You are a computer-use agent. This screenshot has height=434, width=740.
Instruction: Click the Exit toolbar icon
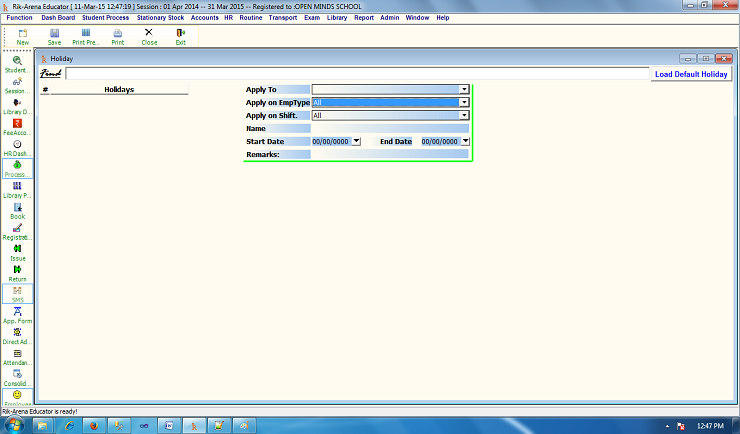tap(181, 36)
